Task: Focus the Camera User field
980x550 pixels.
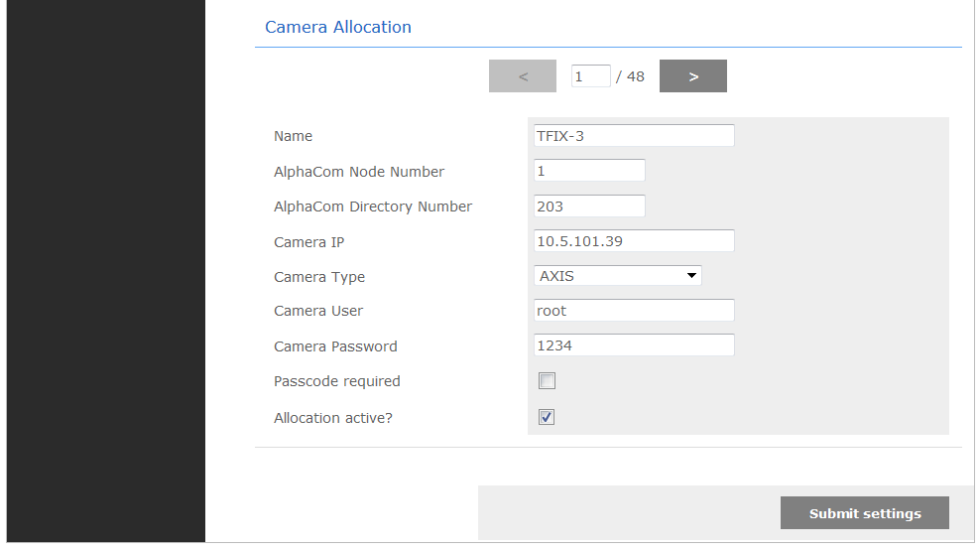Action: (x=634, y=311)
